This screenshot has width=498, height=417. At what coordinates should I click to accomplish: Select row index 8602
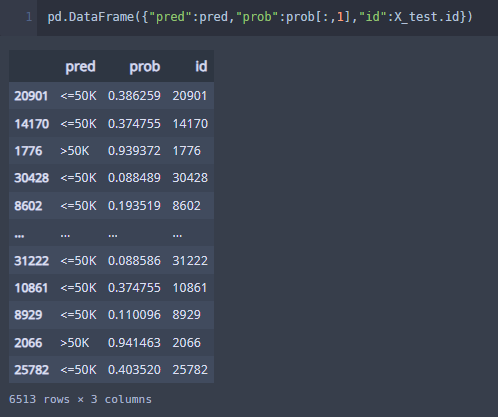(28, 206)
